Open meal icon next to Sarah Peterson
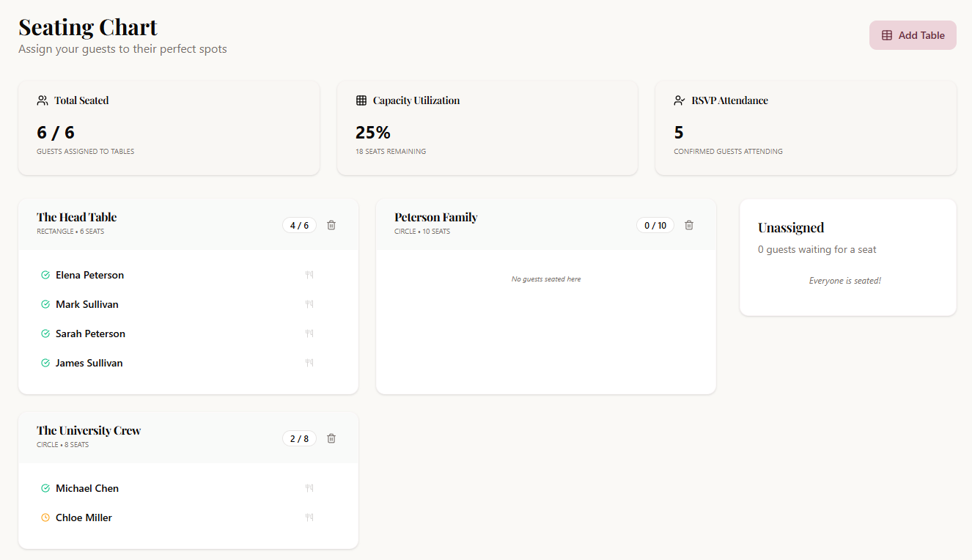This screenshot has width=972, height=560. pyautogui.click(x=309, y=334)
